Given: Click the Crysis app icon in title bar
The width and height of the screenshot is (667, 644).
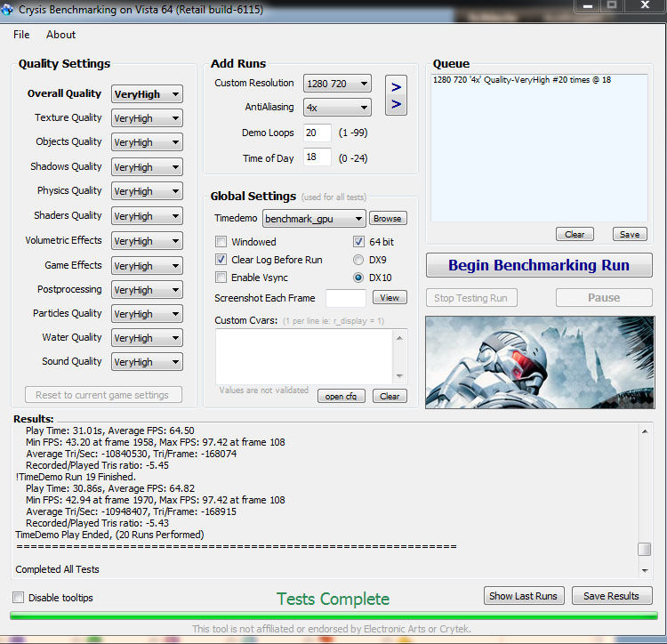Looking at the screenshot, I should pyautogui.click(x=7, y=10).
